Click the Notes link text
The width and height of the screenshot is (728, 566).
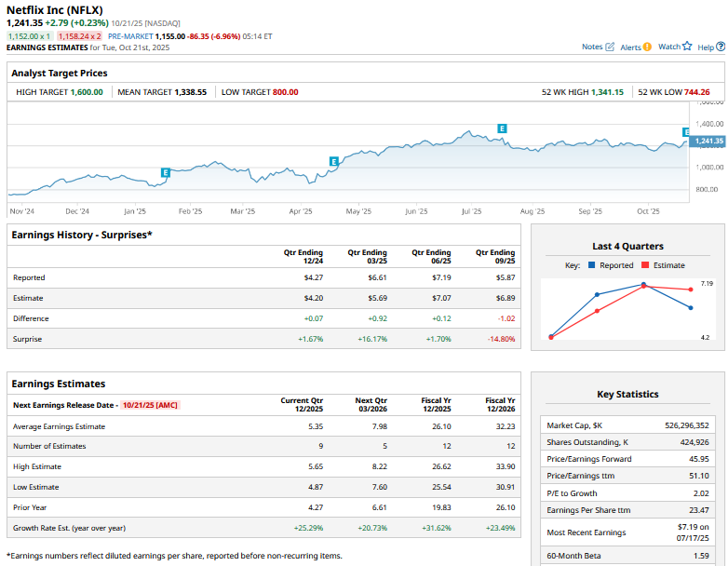[592, 47]
